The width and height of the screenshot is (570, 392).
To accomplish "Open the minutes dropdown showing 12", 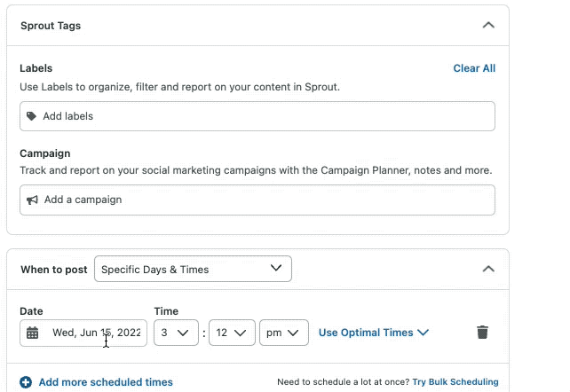I will [232, 333].
